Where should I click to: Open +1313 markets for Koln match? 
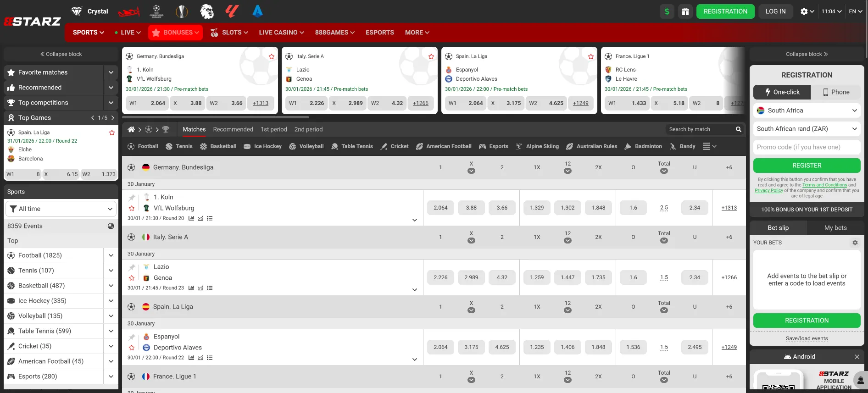729,208
